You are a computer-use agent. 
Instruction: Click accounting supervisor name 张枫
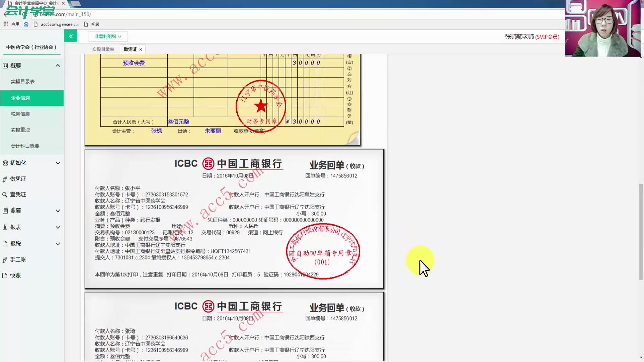pyautogui.click(x=156, y=131)
